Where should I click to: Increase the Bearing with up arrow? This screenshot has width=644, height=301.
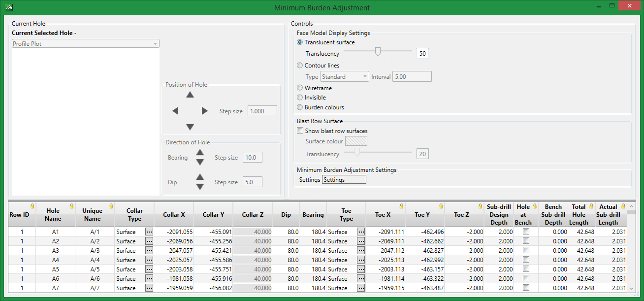[x=200, y=153]
